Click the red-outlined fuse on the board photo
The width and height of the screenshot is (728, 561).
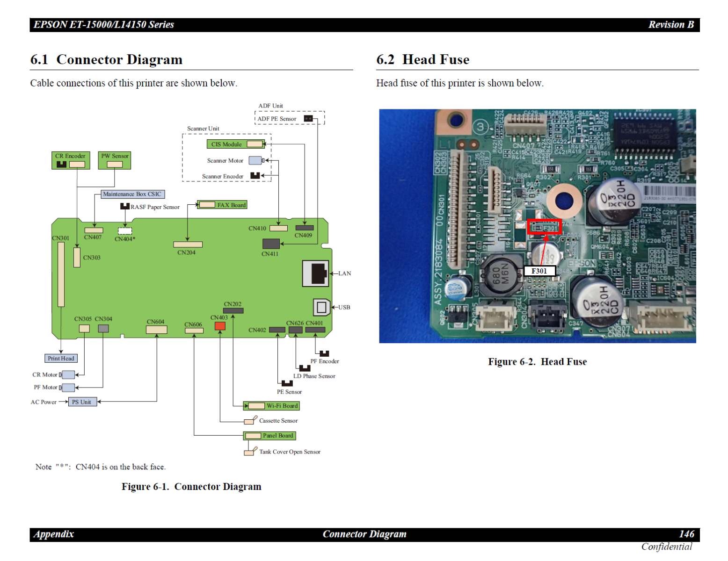(545, 227)
